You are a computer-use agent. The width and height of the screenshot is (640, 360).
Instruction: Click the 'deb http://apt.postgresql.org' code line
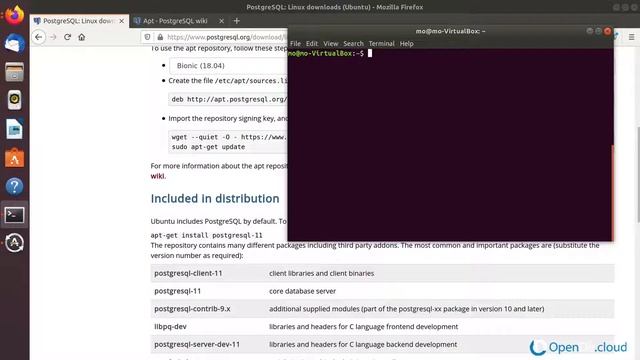pyautogui.click(x=229, y=99)
